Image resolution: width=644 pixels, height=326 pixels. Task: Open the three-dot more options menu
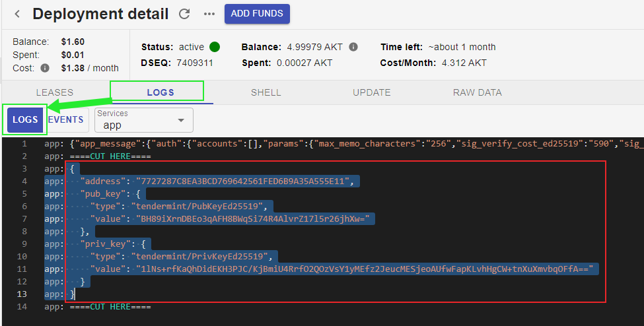click(209, 14)
